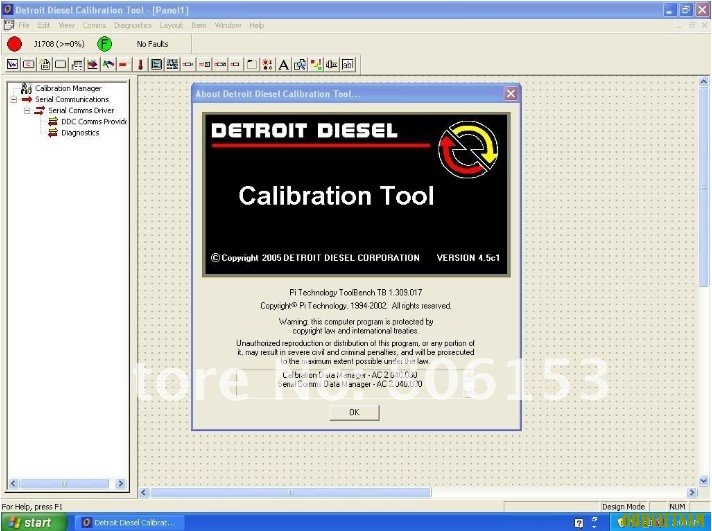Choose the large letter A text tool
The image size is (712, 531).
[283, 65]
